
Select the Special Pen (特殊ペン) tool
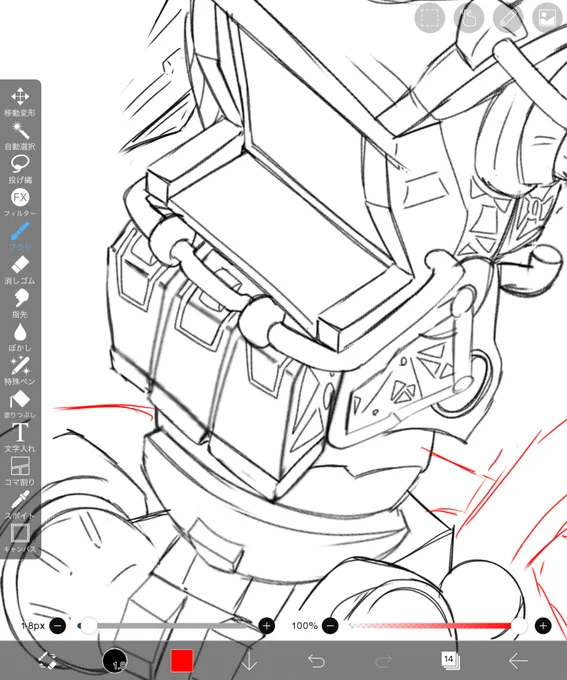[x=20, y=371]
